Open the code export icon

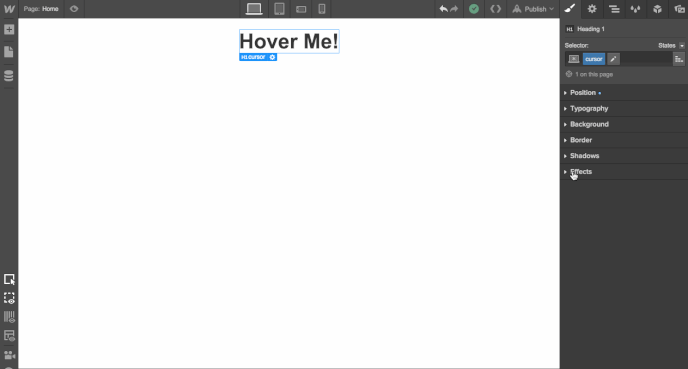coord(495,9)
